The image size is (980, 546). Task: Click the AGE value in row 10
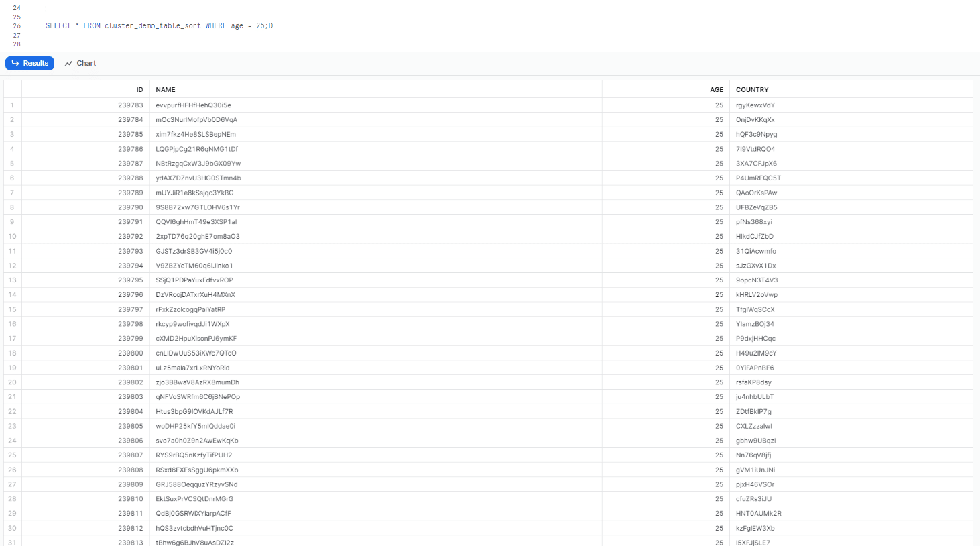pyautogui.click(x=719, y=236)
